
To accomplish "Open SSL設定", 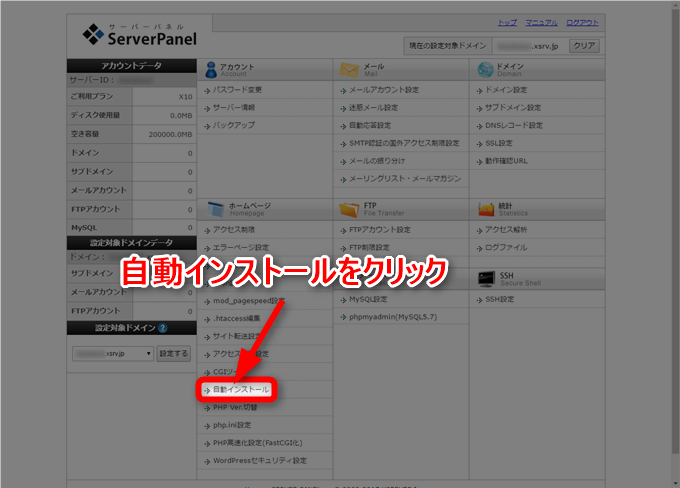I will (499, 143).
